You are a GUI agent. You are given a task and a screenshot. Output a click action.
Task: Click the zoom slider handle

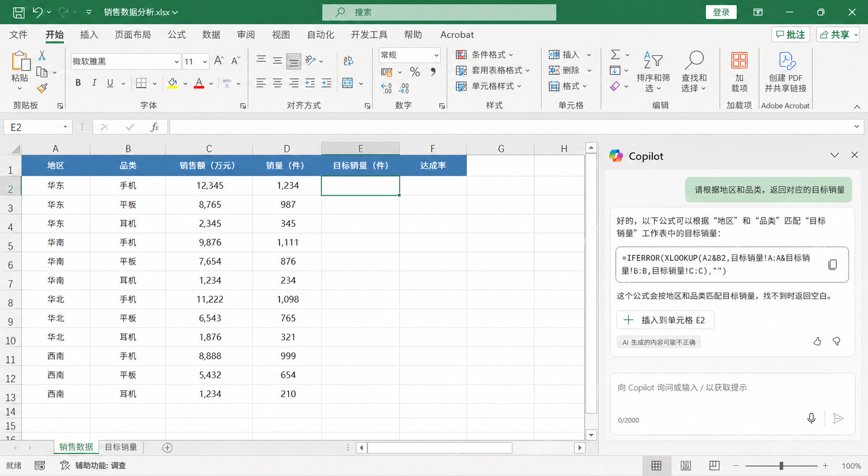click(x=781, y=466)
